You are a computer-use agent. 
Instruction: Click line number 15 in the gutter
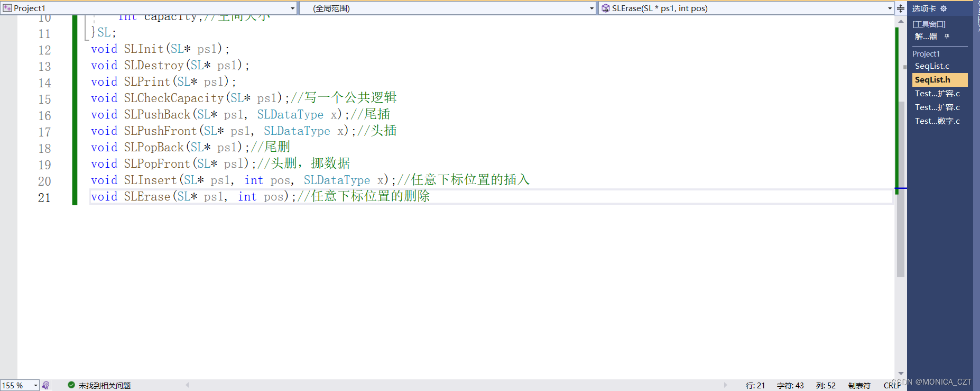click(44, 99)
